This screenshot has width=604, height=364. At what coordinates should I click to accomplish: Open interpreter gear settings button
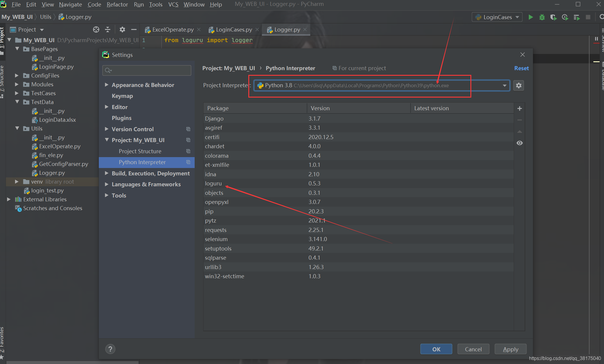(x=519, y=85)
